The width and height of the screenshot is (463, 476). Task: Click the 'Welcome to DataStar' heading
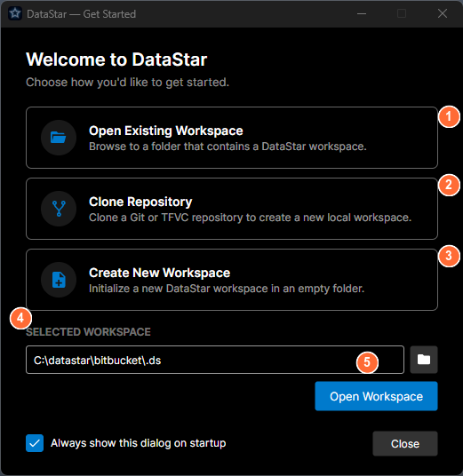pyautogui.click(x=116, y=59)
